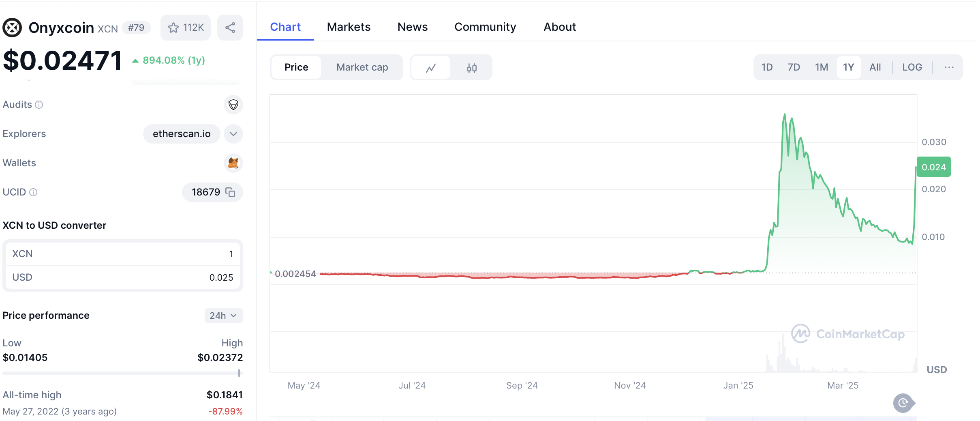This screenshot has width=980, height=421.
Task: Click the 24h Low value $0.01405
Action: click(x=25, y=357)
